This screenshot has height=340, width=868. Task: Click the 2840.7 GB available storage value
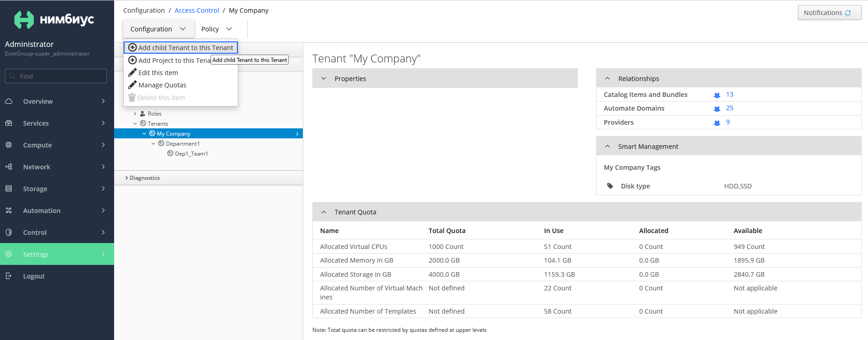coord(749,274)
